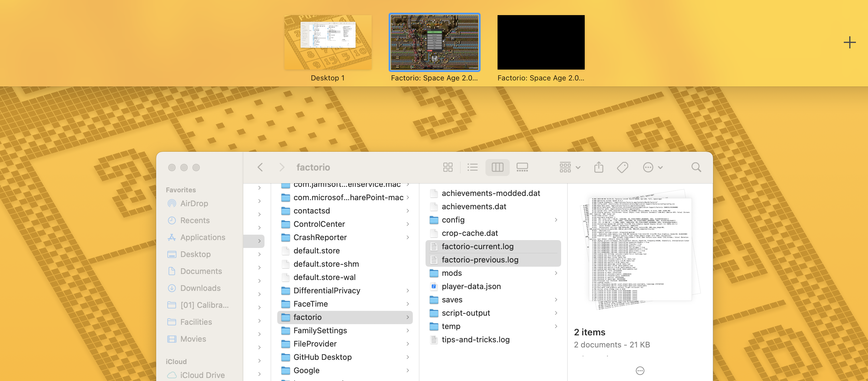Open Movies in the sidebar
This screenshot has height=381, width=868.
coord(187,339)
